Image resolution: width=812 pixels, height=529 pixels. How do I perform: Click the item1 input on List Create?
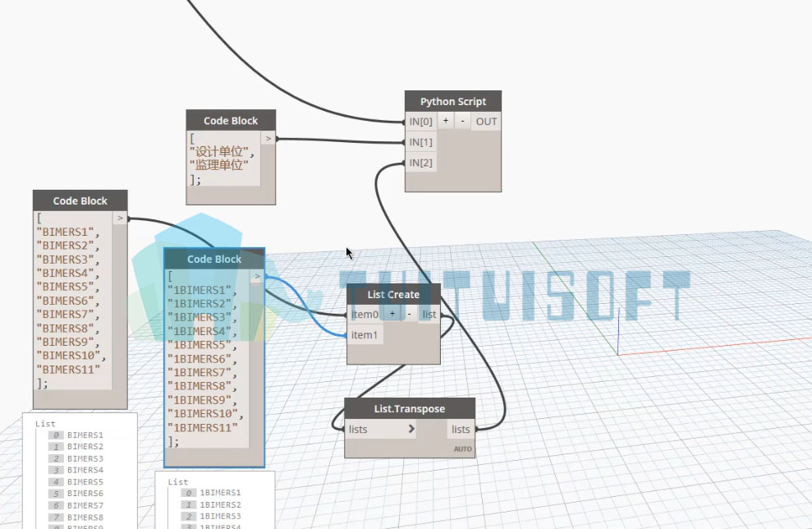pos(365,335)
